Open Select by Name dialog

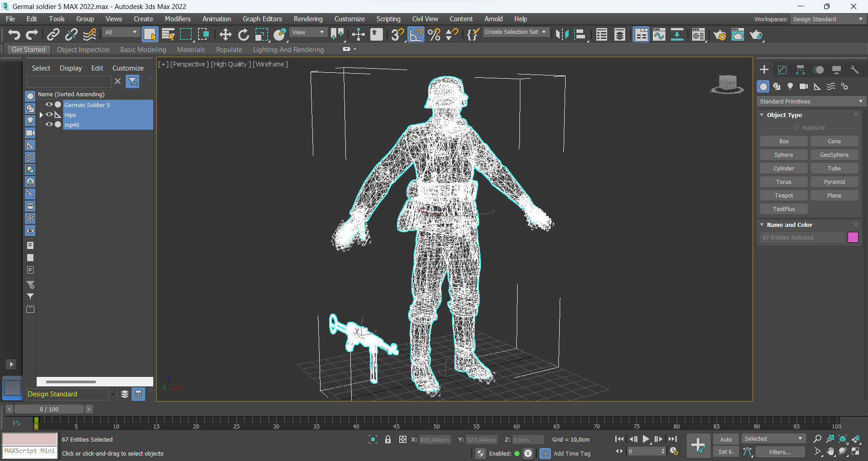pyautogui.click(x=168, y=35)
